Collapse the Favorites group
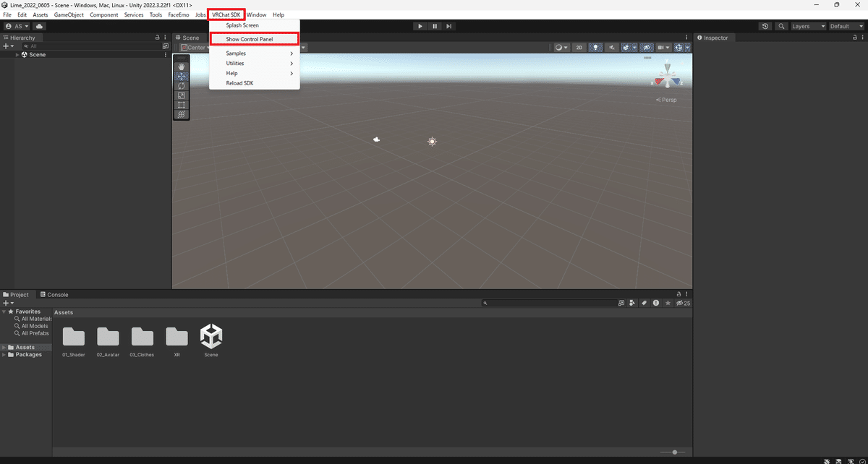 click(4, 312)
